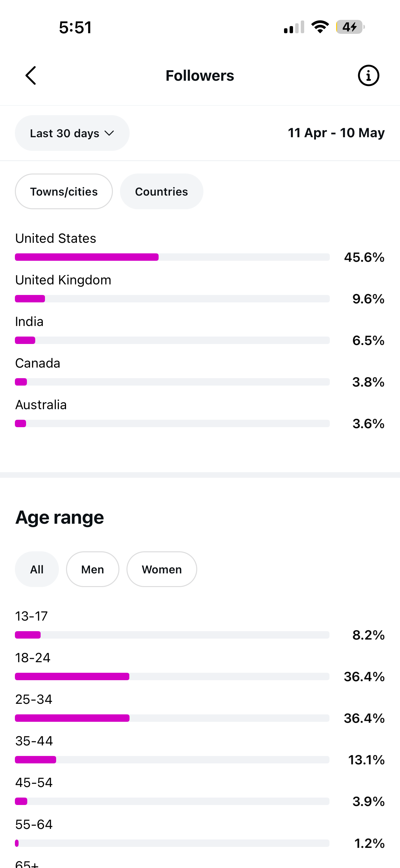The width and height of the screenshot is (400, 868).
Task: Filter age range by Women
Action: [162, 569]
